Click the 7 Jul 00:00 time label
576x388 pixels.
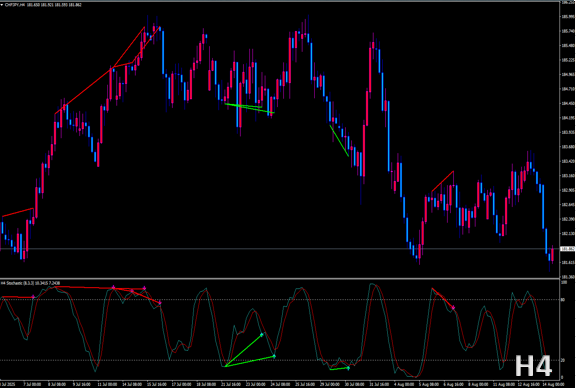(32, 384)
